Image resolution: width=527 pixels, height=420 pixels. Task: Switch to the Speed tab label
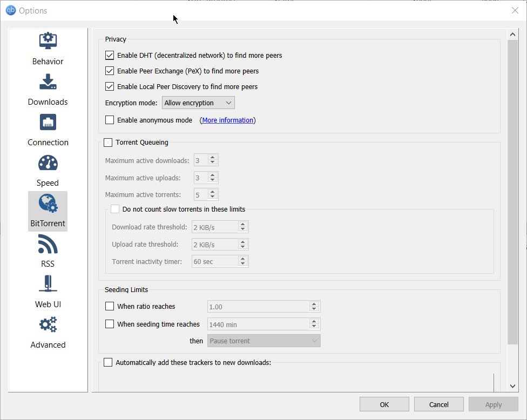pyautogui.click(x=48, y=183)
